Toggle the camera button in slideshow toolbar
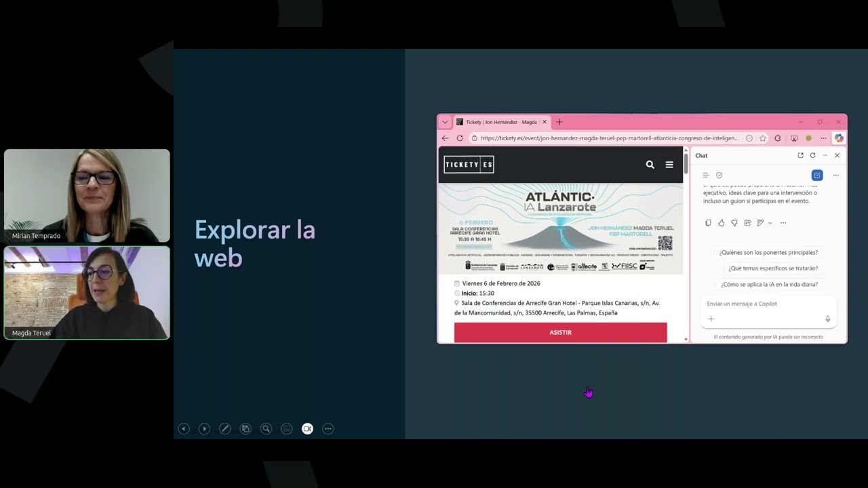The width and height of the screenshot is (868, 488). click(307, 428)
